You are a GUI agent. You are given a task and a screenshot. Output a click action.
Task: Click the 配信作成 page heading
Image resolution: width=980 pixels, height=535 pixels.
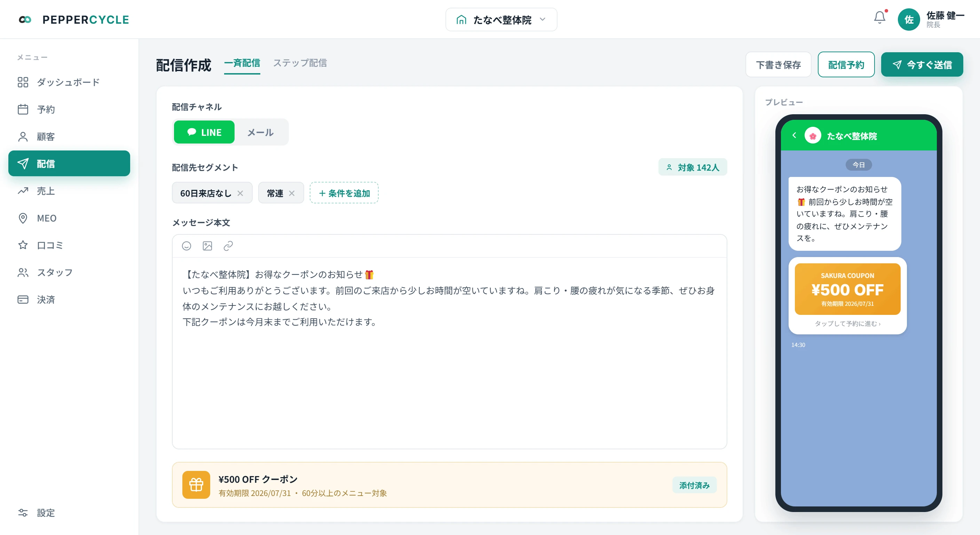coord(183,65)
